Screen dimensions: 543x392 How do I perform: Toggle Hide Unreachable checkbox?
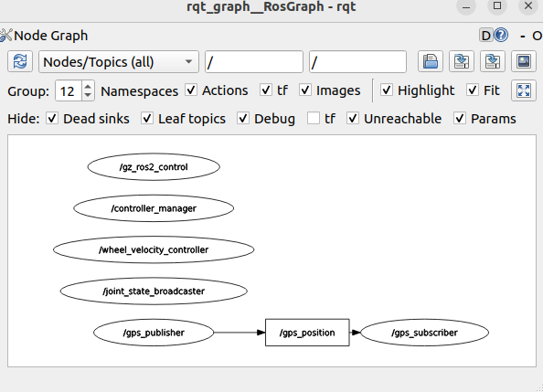[x=353, y=119]
